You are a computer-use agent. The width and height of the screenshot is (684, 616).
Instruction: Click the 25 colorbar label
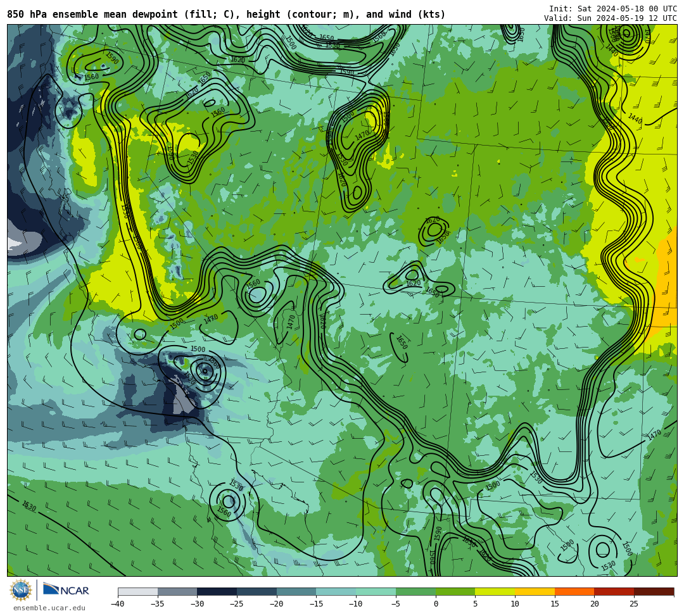point(634,604)
